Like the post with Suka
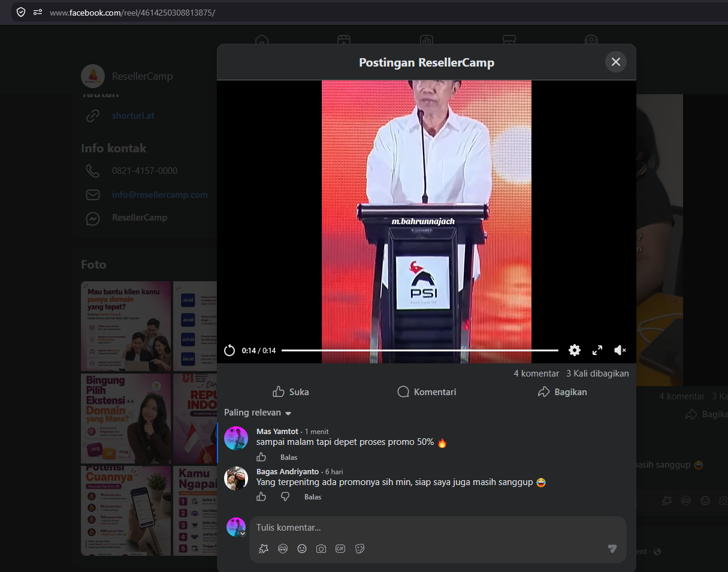 tap(291, 392)
